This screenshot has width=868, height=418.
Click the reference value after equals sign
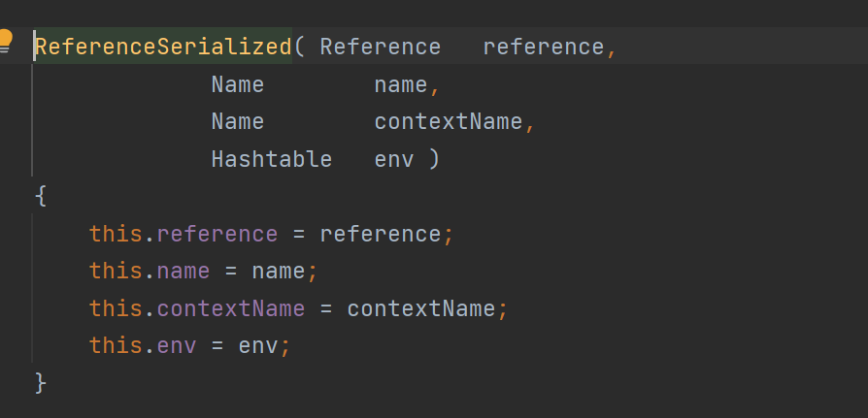(380, 234)
